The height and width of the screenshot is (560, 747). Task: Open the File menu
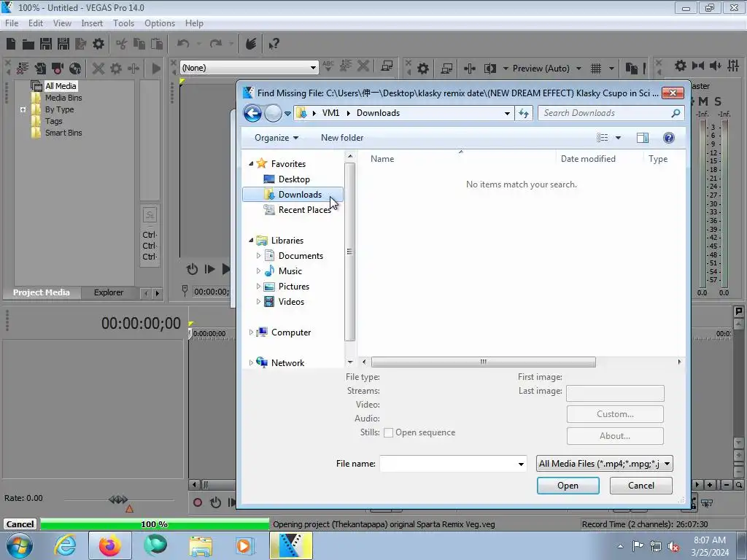(x=12, y=23)
